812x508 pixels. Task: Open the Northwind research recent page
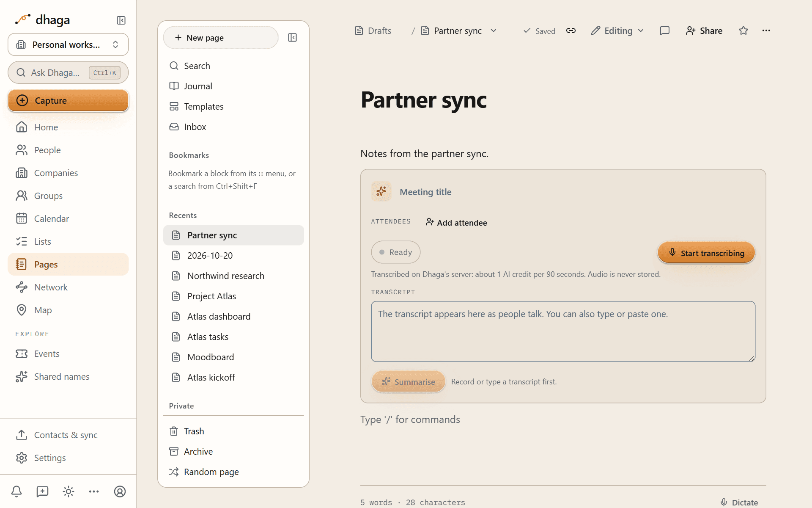tap(233, 276)
